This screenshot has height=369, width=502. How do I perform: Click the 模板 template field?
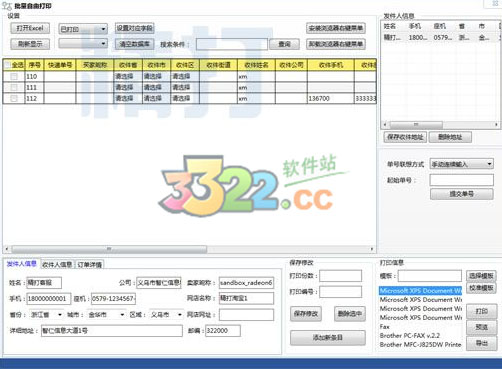click(x=430, y=276)
